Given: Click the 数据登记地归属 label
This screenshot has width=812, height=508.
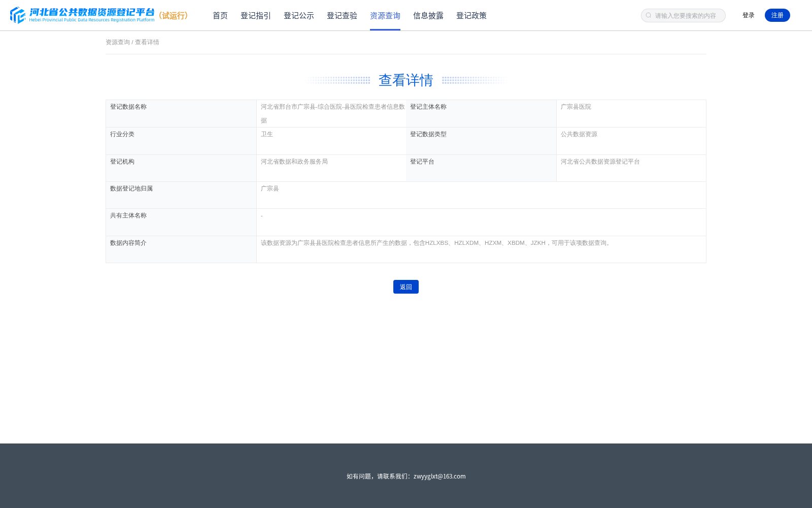Looking at the screenshot, I should 131,188.
